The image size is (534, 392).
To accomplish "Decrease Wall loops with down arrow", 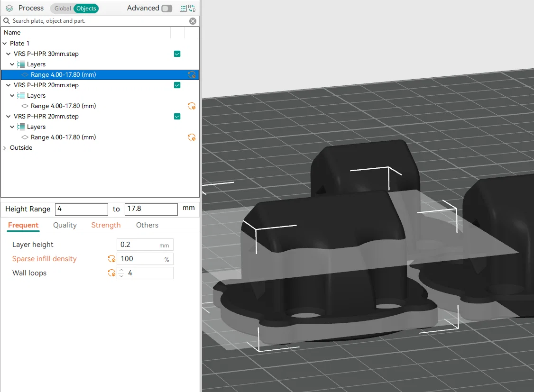I will point(121,275).
